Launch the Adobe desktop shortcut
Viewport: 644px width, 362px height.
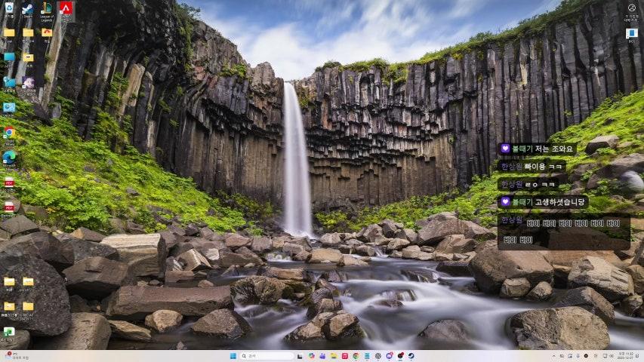coord(66,9)
